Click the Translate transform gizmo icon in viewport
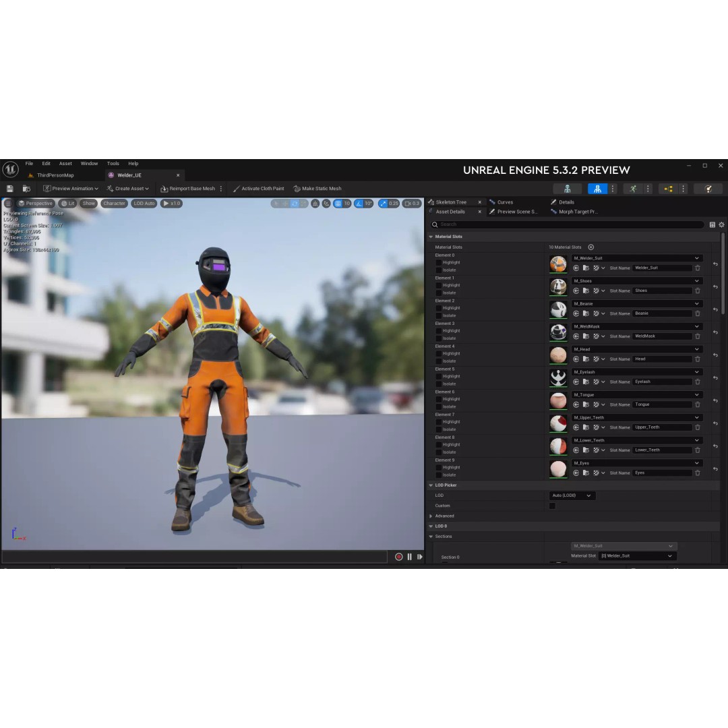Image resolution: width=728 pixels, height=728 pixels. (x=285, y=204)
